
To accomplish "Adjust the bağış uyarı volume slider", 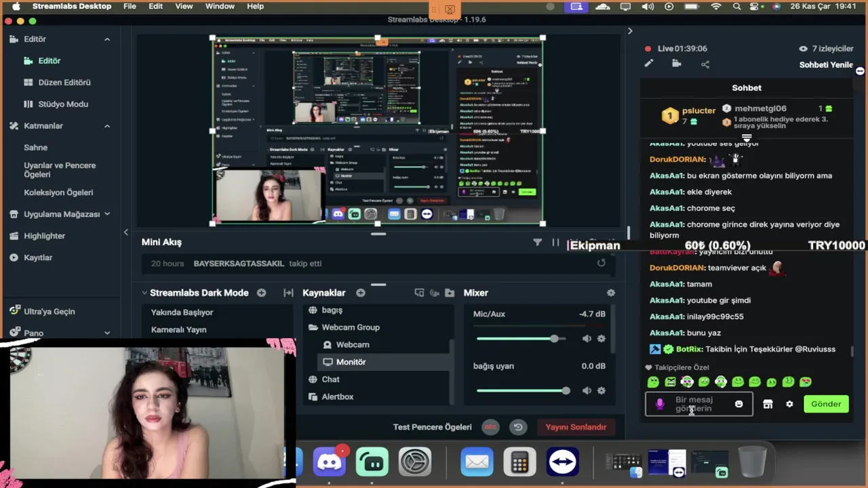I will pos(523,390).
